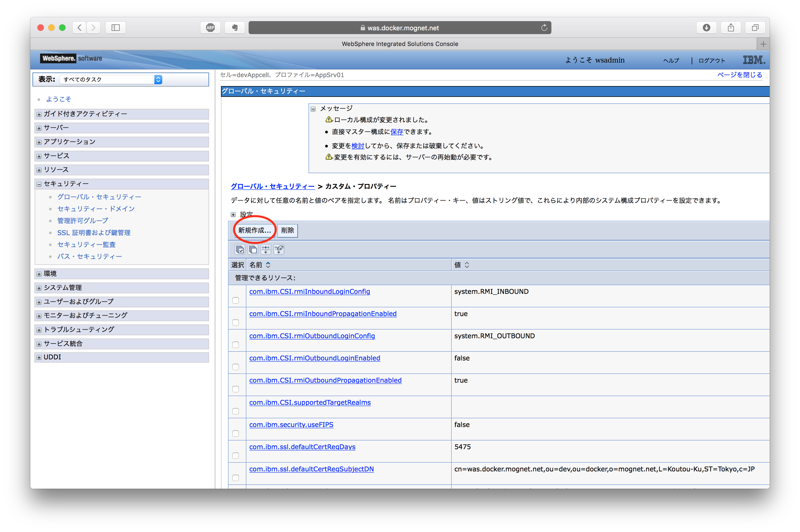Check the checkbox for com.ibm.CSI.rmiInboundLoginConfig
The image size is (800, 532).
pyautogui.click(x=236, y=300)
